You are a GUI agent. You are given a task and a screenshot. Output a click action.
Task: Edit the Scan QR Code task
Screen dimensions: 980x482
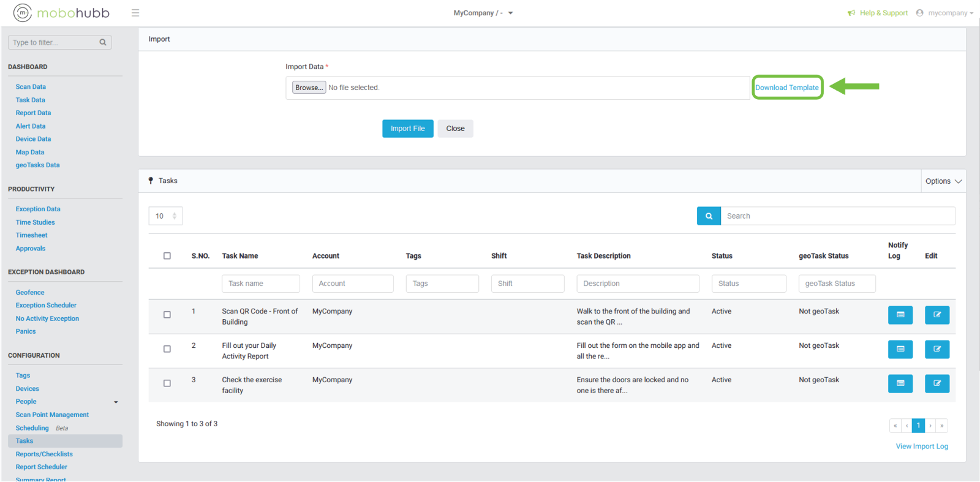(x=937, y=315)
